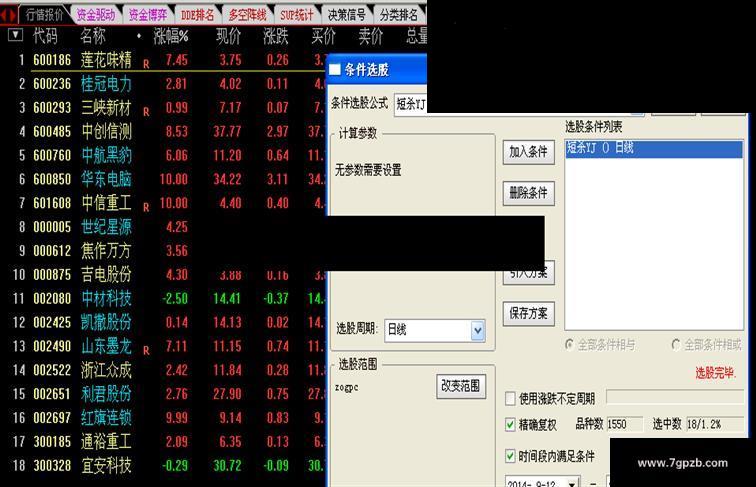Select stock row 通裕重工
This screenshot has width=756, height=487.
click(x=164, y=442)
